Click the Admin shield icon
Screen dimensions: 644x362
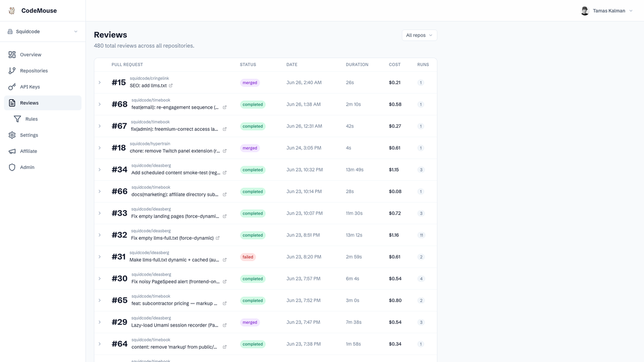point(12,167)
